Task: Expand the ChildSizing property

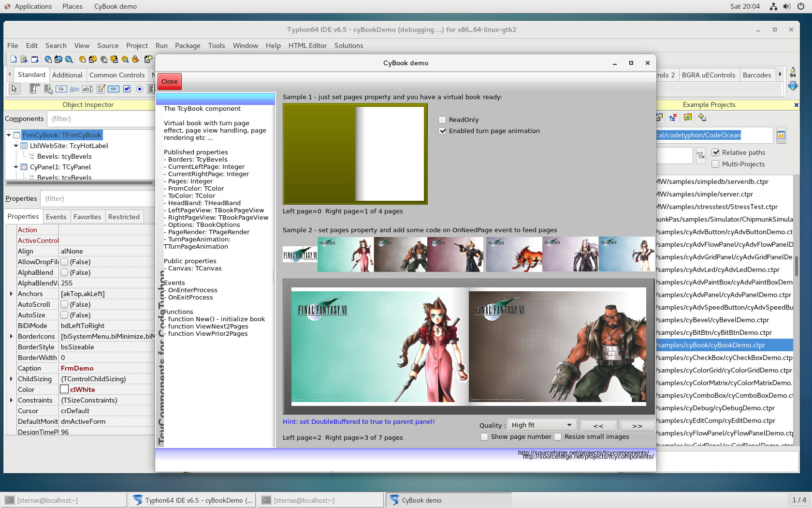Action: click(x=11, y=379)
